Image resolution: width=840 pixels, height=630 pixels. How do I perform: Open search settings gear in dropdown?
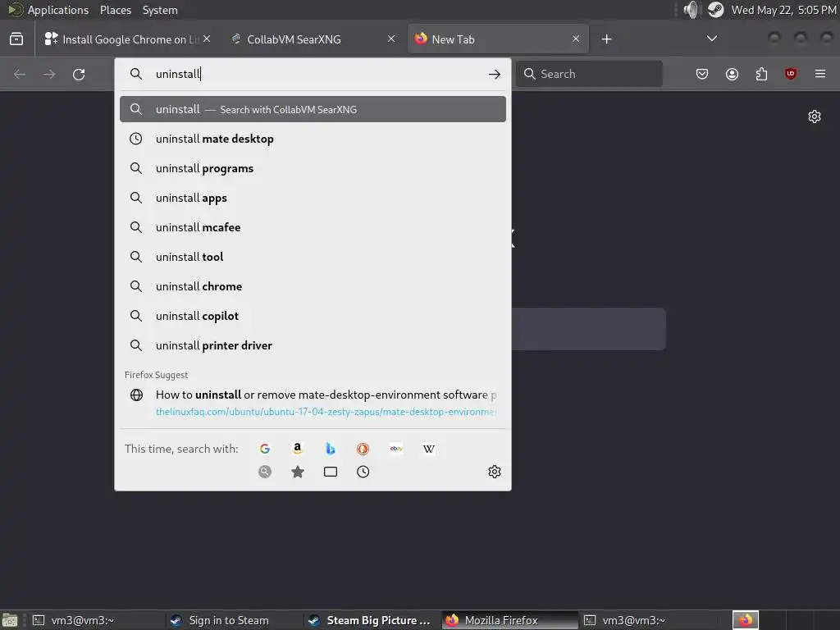click(495, 472)
